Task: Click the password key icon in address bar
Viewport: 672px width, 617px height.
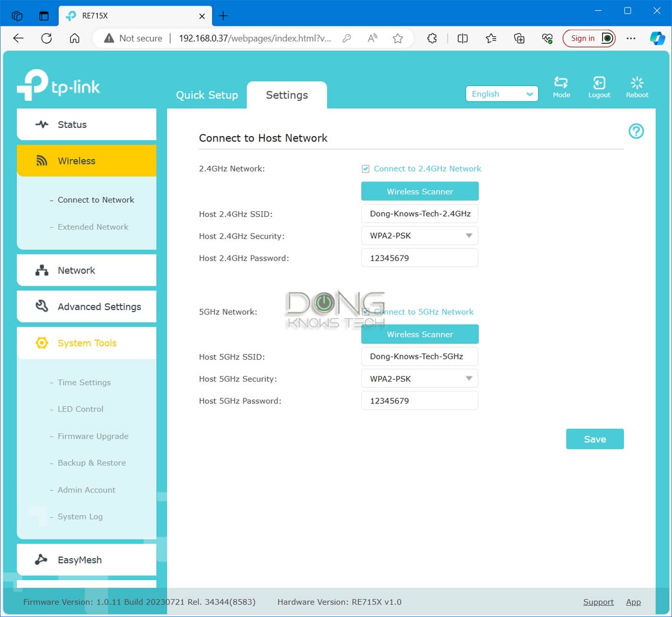Action: click(x=347, y=38)
